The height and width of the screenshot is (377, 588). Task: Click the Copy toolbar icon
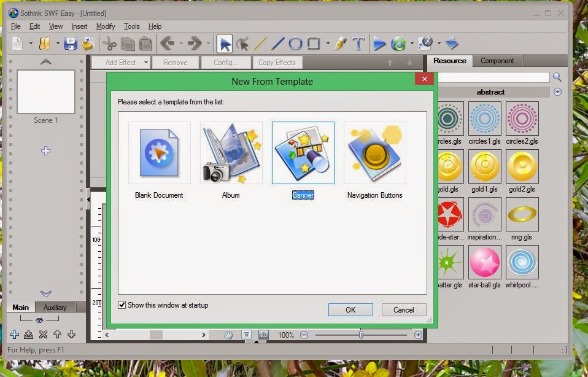tap(128, 44)
